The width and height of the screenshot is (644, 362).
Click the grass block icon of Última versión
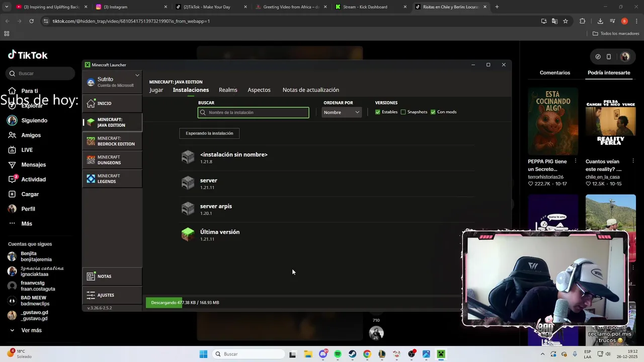[x=188, y=234]
